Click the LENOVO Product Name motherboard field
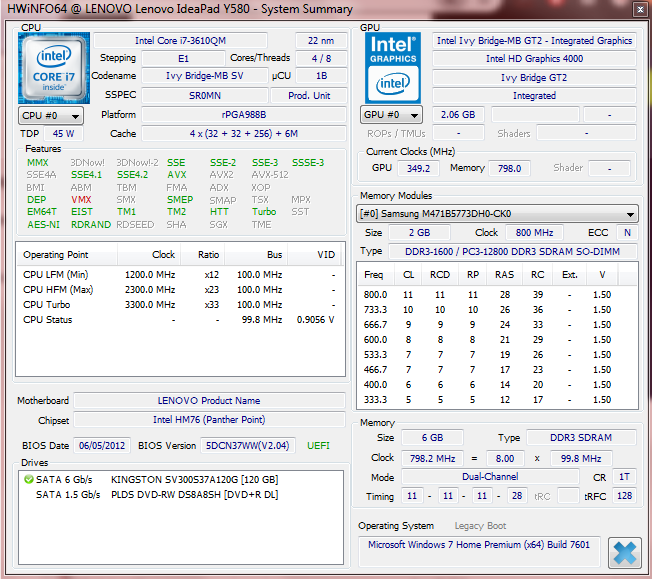This screenshot has width=652, height=579. pos(209,401)
